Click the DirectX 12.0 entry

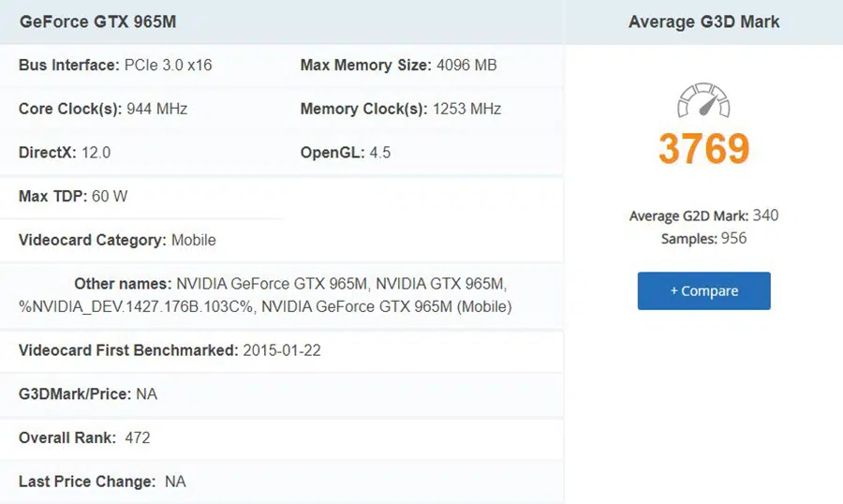point(65,153)
